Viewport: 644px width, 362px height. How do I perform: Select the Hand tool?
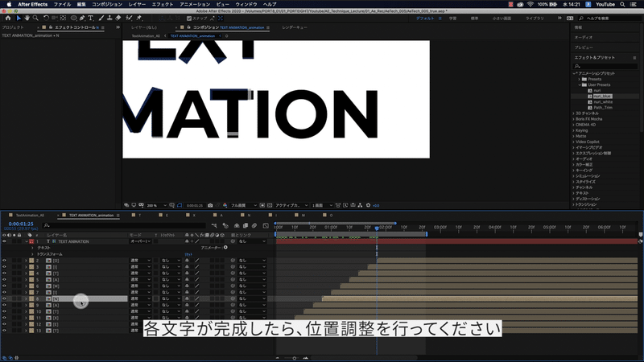tap(27, 18)
